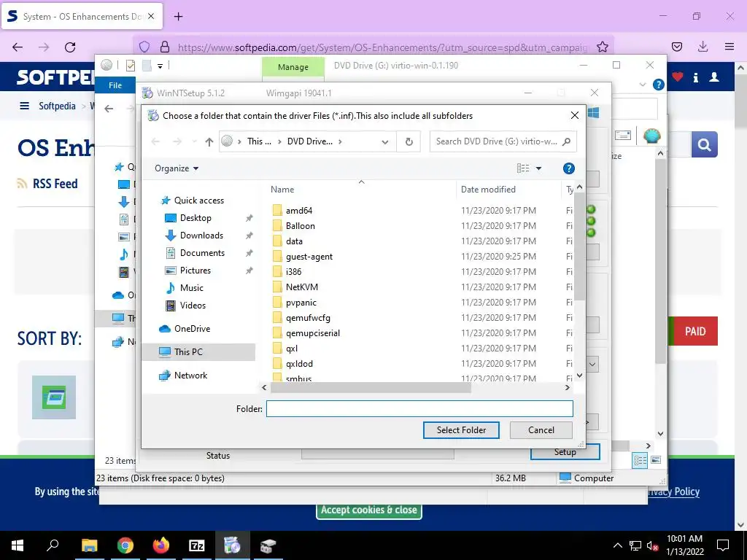Viewport: 747px width, 560px height.
Task: Click the Up to parent folder arrow
Action: click(x=209, y=141)
